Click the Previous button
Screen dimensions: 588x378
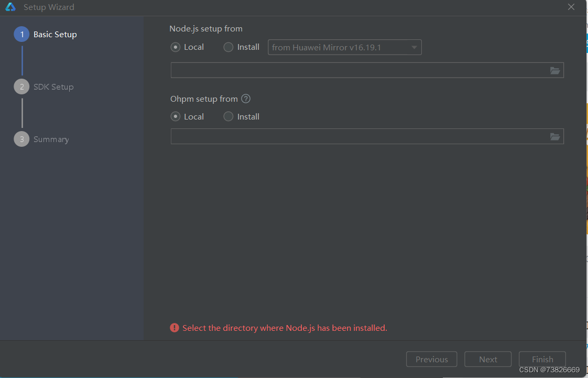[x=432, y=359]
